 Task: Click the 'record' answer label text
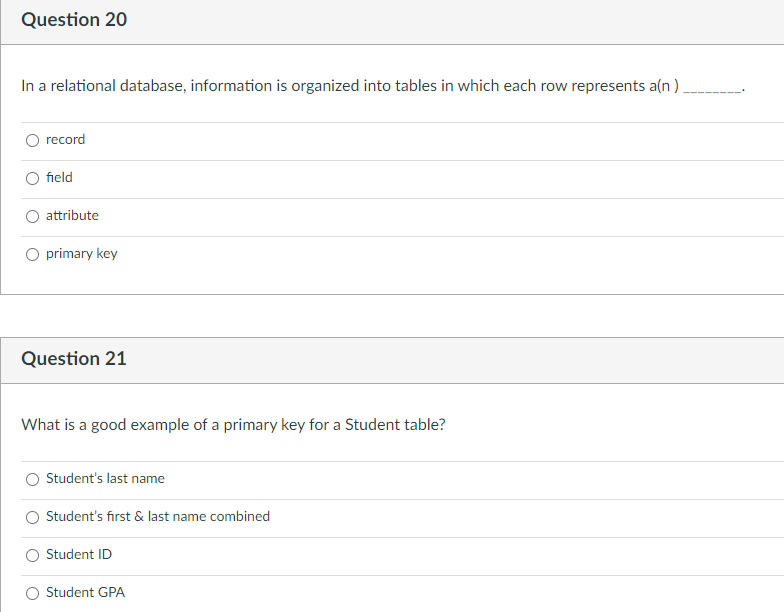pyautogui.click(x=66, y=140)
